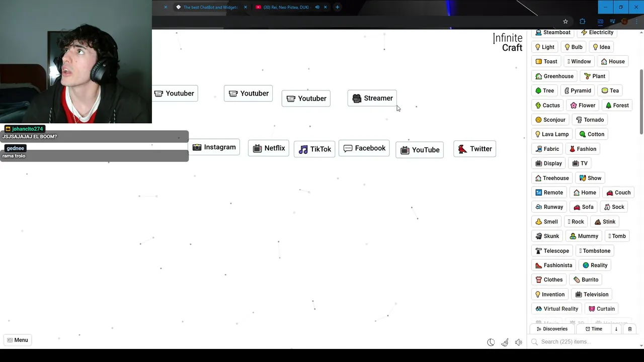Viewport: 644px width, 362px height.
Task: Mute the YouTube tab's audio icon
Action: coord(317,7)
